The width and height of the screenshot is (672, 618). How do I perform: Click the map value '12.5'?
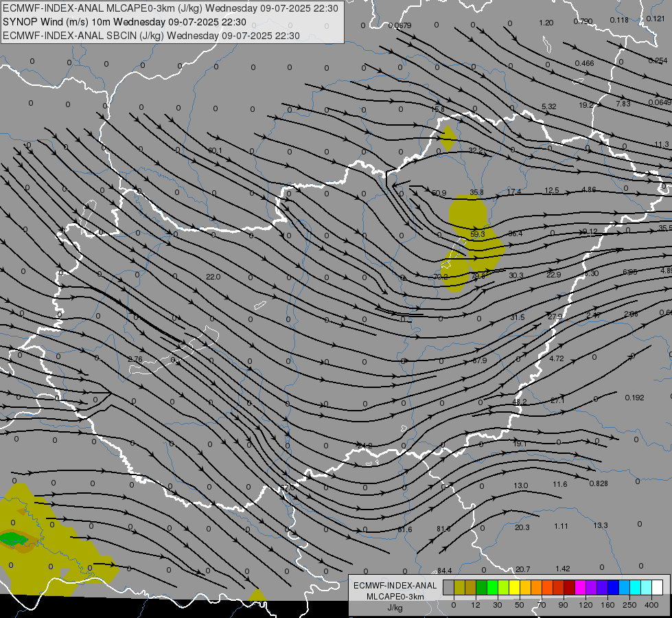point(552,190)
